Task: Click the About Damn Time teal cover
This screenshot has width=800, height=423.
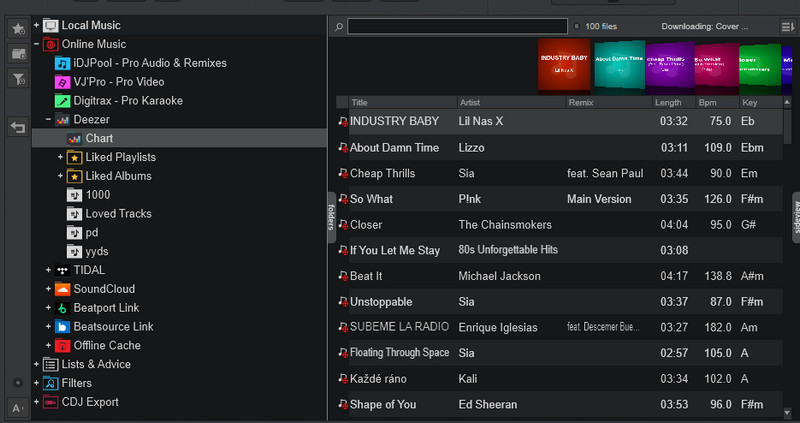Action: coord(618,66)
